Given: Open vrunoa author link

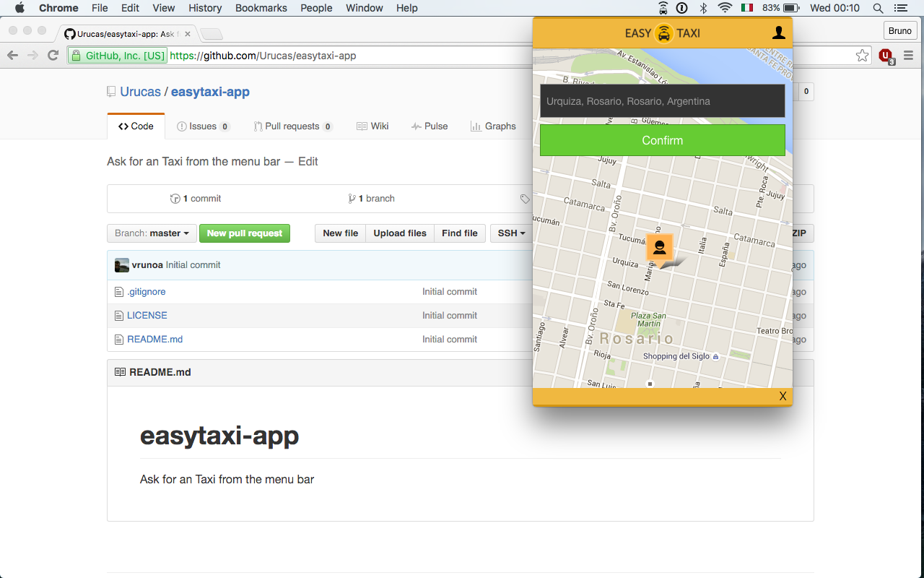Looking at the screenshot, I should [x=147, y=265].
